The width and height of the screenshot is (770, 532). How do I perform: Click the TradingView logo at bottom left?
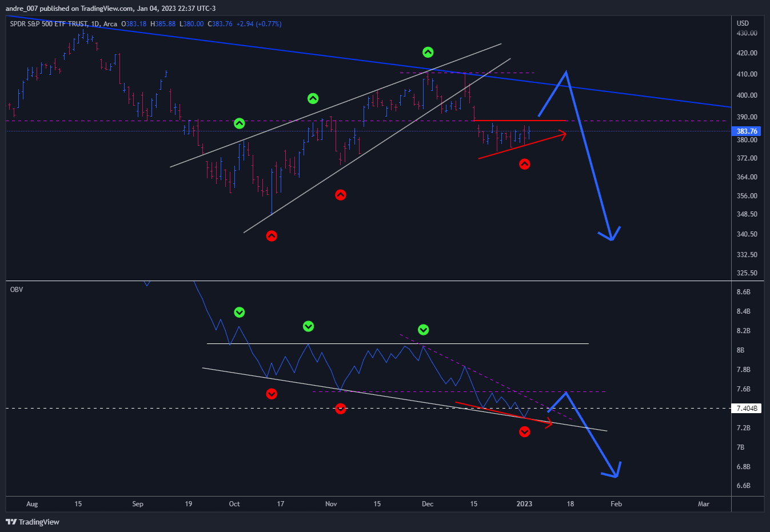click(x=33, y=522)
